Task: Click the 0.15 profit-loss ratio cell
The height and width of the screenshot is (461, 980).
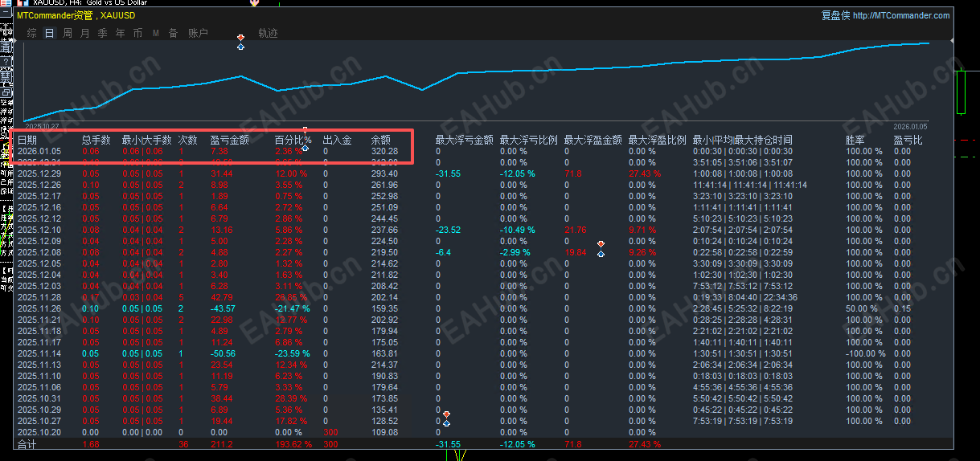Action: coord(901,308)
